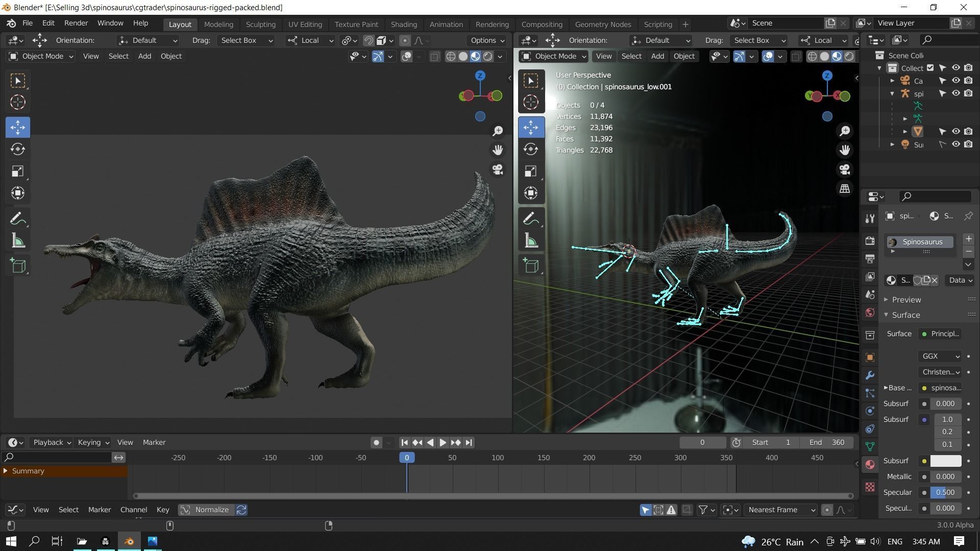Viewport: 980px width, 551px height.
Task: Switch to the UV Editing workspace tab
Action: (305, 24)
